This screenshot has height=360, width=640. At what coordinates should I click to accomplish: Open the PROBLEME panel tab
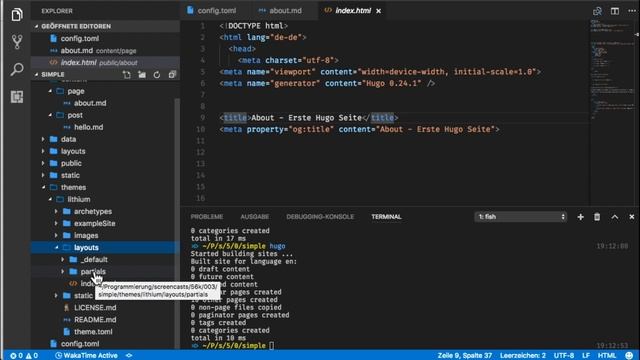[207, 217]
